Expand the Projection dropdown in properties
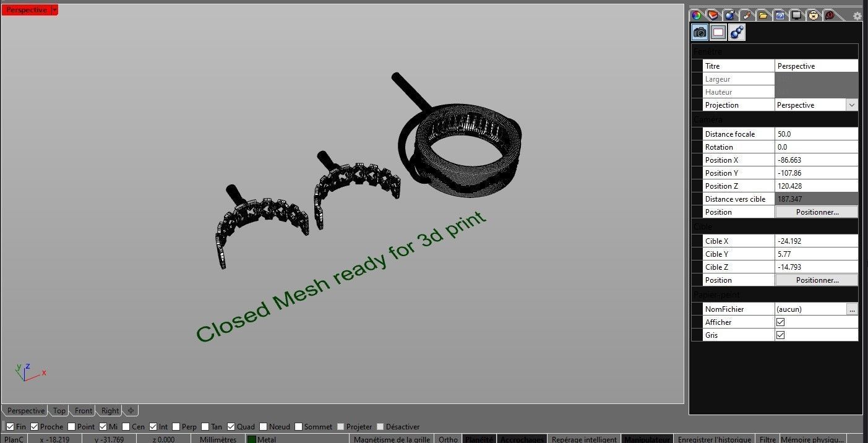Image resolution: width=868 pixels, height=443 pixels. point(852,105)
